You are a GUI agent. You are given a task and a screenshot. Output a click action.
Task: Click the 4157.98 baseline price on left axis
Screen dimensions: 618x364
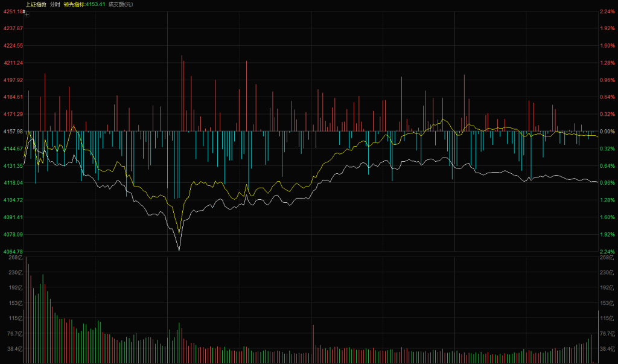point(13,131)
